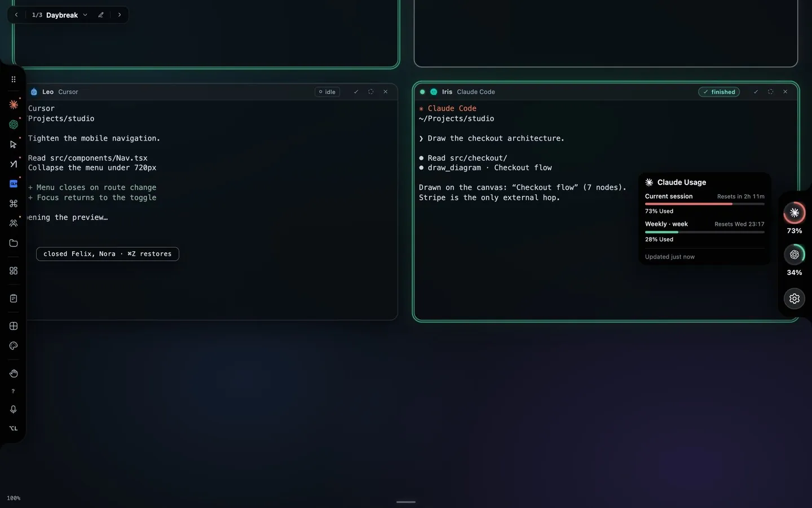Open the settings gear in right dock
812x508 pixels.
coord(795,299)
